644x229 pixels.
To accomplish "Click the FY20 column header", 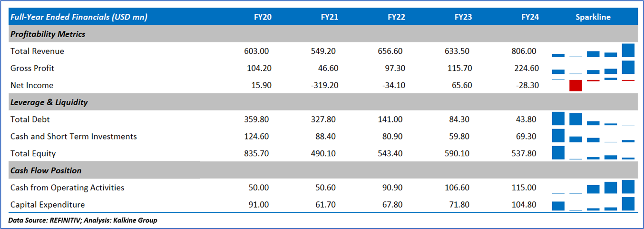I will [263, 17].
